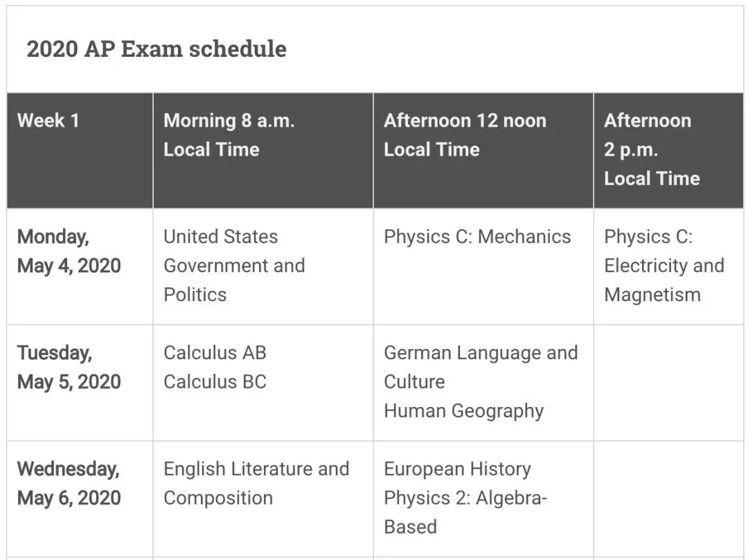Click the "Morning 8 a.m. Local Time" header

coord(229,135)
